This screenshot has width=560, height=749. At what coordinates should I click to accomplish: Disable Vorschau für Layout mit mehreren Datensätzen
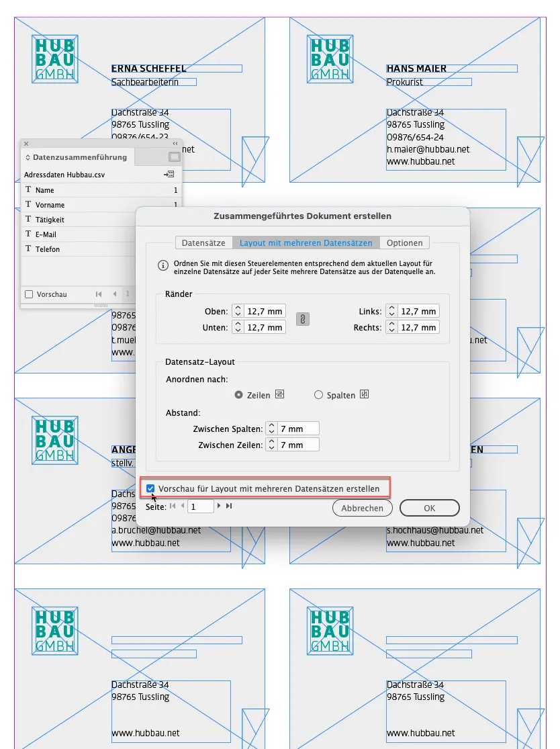point(150,488)
